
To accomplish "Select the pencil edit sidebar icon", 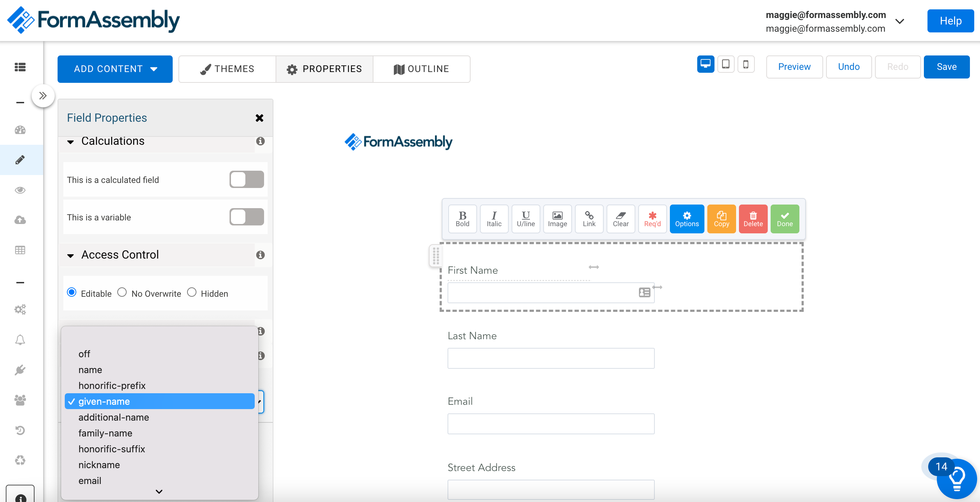I will pos(20,160).
